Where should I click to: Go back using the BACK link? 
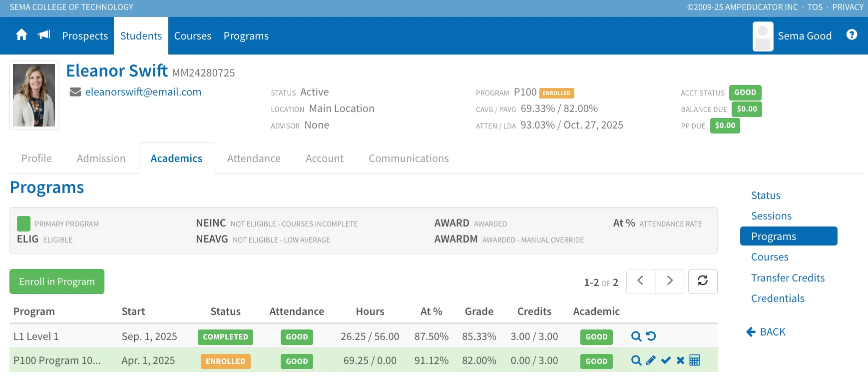[766, 332]
